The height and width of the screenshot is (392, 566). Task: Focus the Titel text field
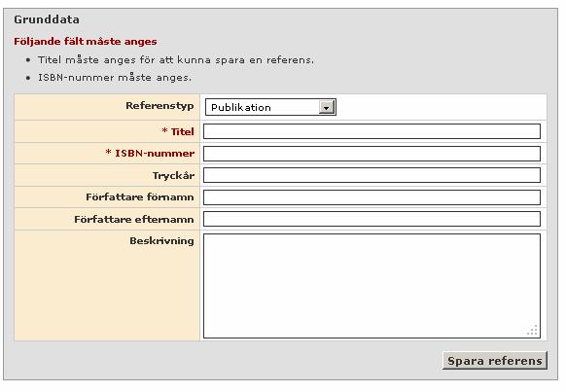(x=371, y=131)
